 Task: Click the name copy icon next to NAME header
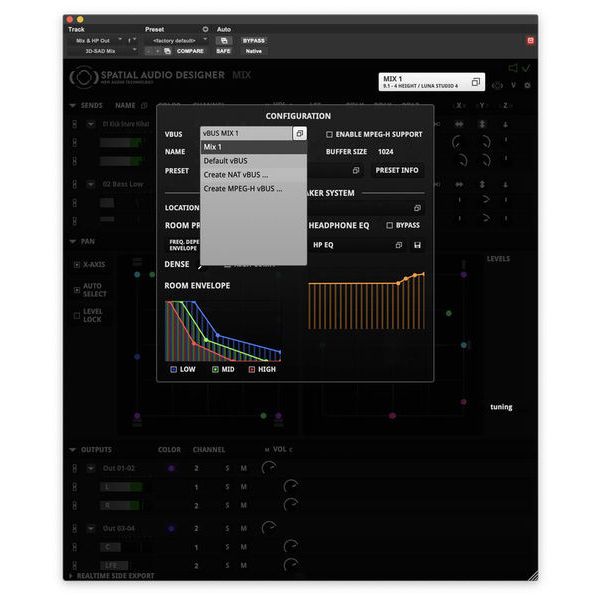point(144,105)
